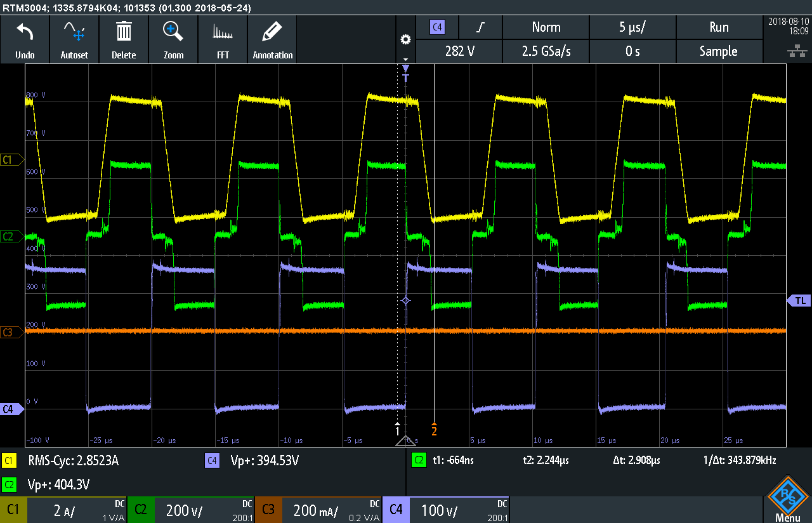Adjust the 5 µs/ time base
Screen dimensions: 812x523
(632, 27)
